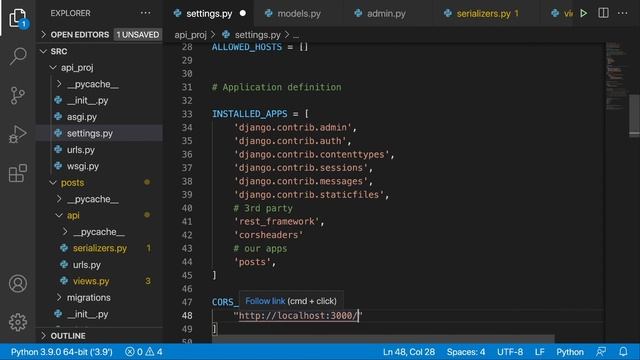The height and width of the screenshot is (360, 640).
Task: Click the localhost:3000 URL on line 48
Action: pyautogui.click(x=298, y=316)
